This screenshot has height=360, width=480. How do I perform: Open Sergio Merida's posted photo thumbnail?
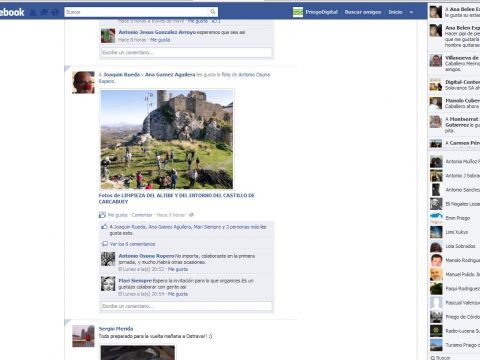(x=138, y=353)
